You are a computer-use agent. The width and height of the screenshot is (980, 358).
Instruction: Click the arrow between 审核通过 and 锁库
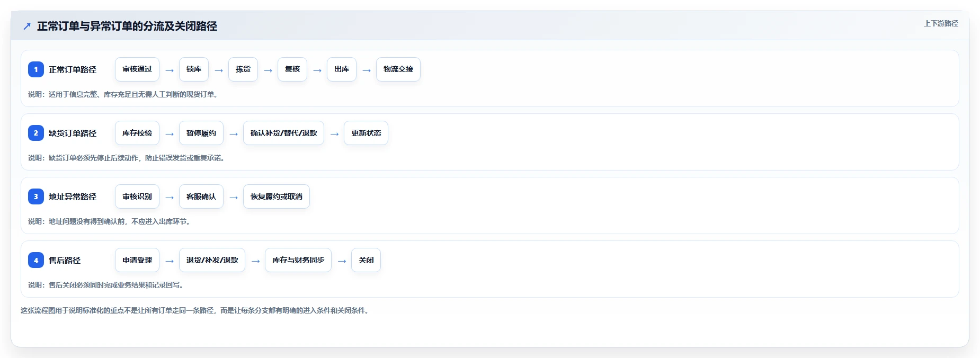170,70
